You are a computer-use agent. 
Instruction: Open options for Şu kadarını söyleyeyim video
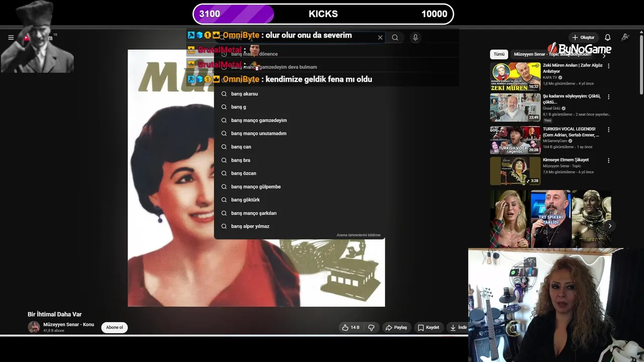click(609, 97)
